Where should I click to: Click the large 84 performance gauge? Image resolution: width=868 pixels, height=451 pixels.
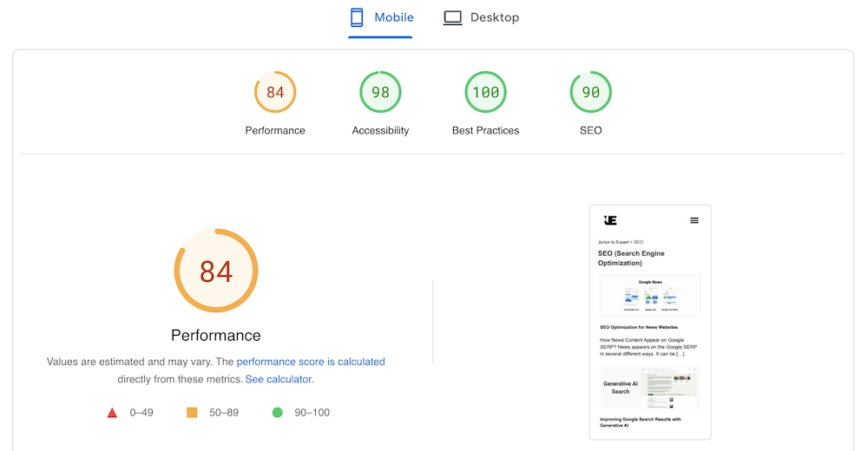[x=216, y=271]
